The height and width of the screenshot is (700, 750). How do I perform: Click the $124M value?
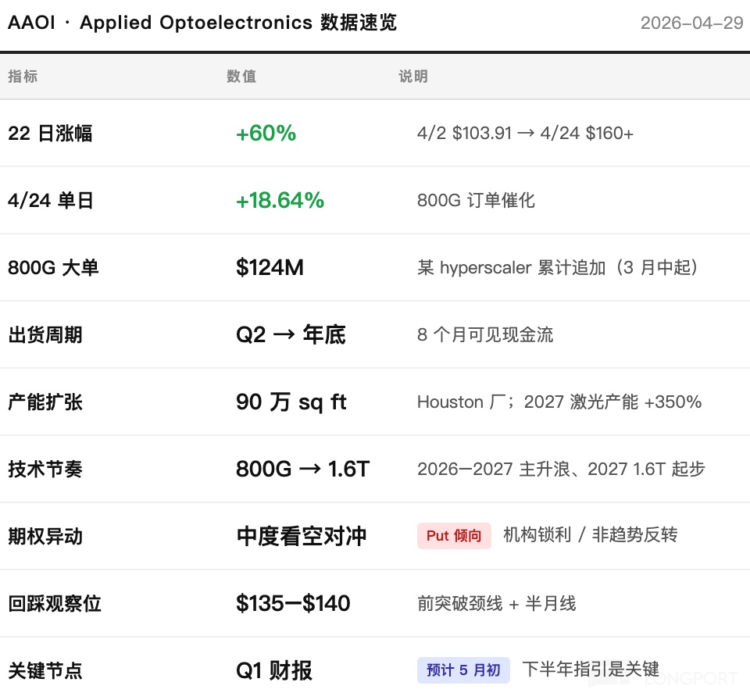click(270, 267)
